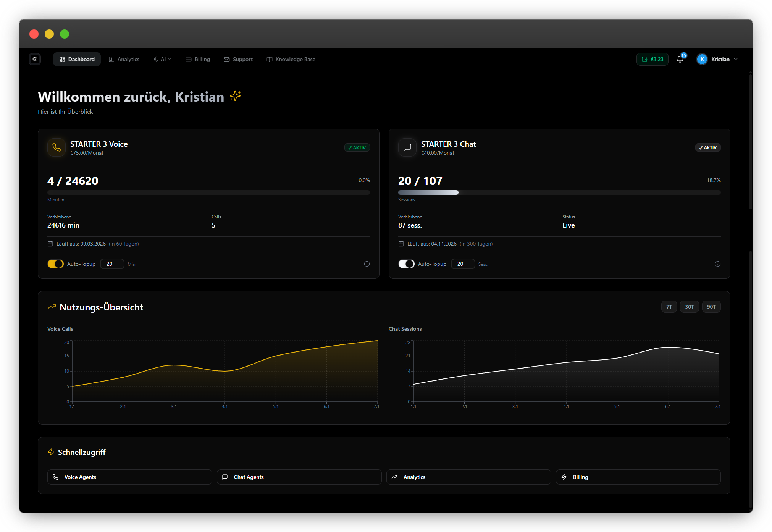772x532 pixels.
Task: Click the Voice plan phone icon
Action: pyautogui.click(x=57, y=147)
